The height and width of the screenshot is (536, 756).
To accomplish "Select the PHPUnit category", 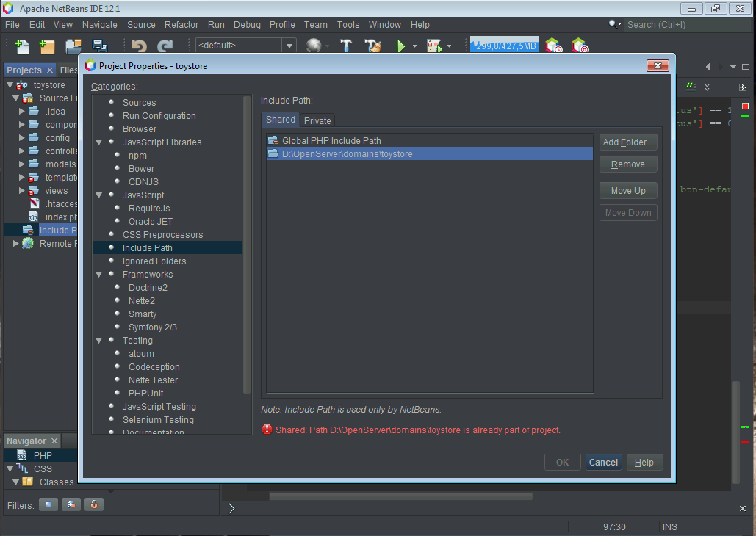I will (x=146, y=394).
